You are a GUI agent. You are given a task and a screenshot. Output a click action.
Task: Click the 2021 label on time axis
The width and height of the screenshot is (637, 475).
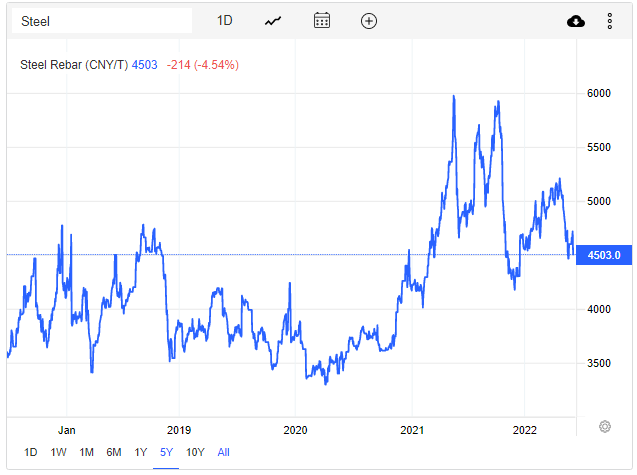pos(413,429)
